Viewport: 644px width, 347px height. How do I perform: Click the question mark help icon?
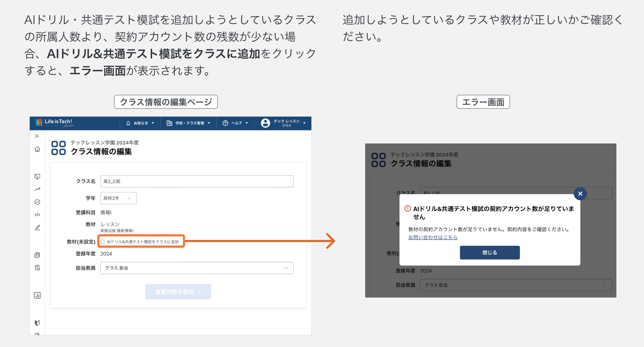click(225, 123)
